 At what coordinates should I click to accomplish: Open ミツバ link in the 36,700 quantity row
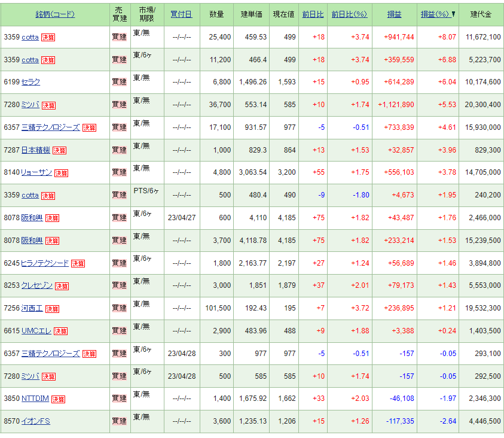[x=30, y=105]
